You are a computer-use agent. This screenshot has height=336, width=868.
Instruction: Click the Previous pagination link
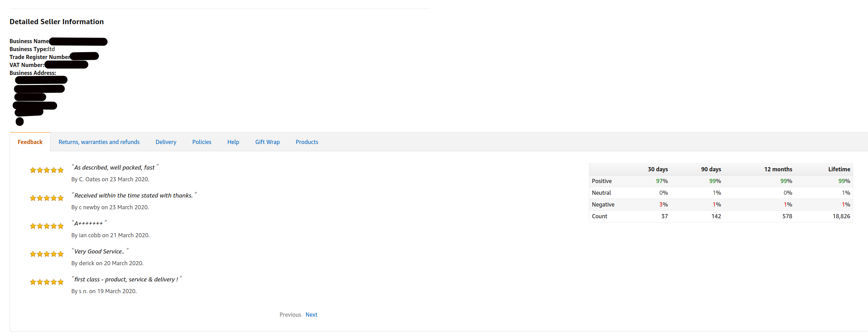pyautogui.click(x=290, y=315)
